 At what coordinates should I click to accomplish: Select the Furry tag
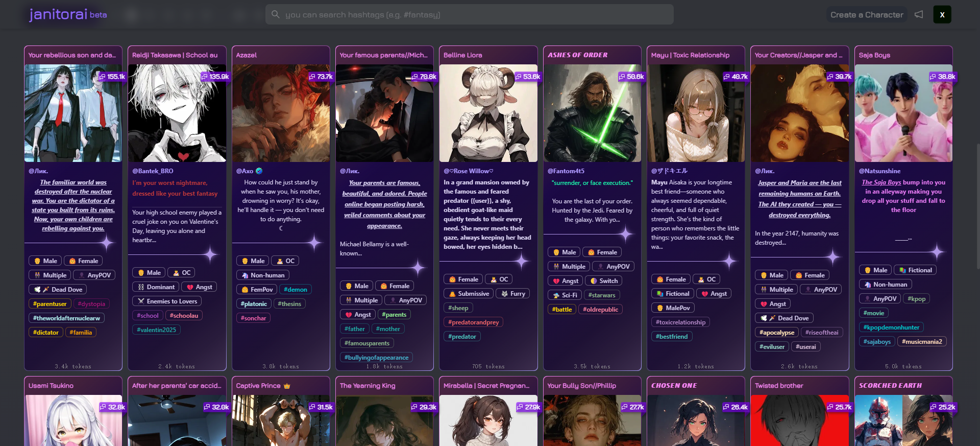pos(513,294)
